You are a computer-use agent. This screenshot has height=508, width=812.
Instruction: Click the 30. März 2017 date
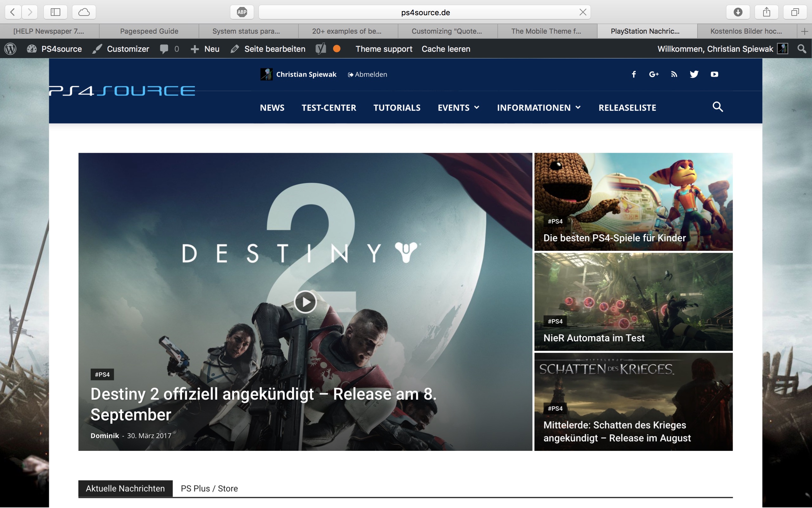coord(149,436)
